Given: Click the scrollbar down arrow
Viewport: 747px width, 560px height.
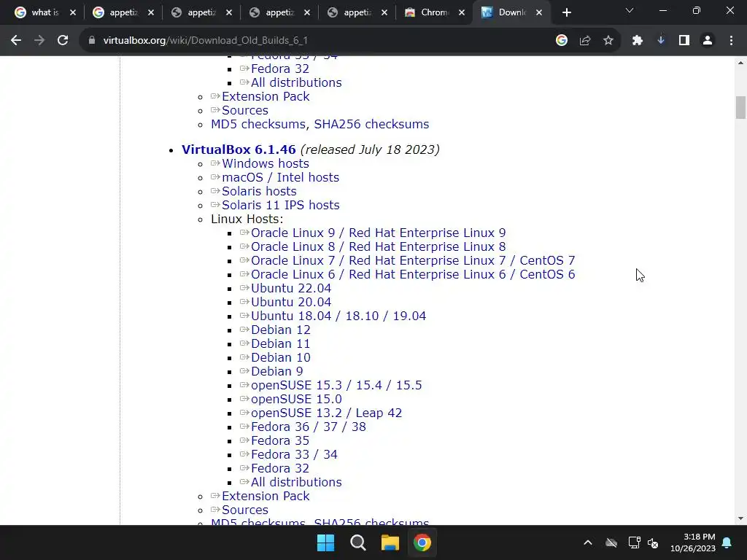Looking at the screenshot, I should pos(740,518).
